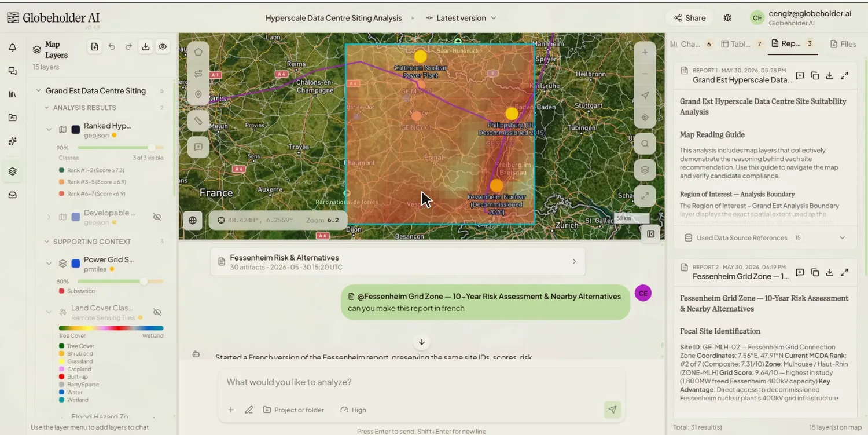The image size is (868, 435).
Task: Expand the map to fullscreen
Action: pos(645,196)
